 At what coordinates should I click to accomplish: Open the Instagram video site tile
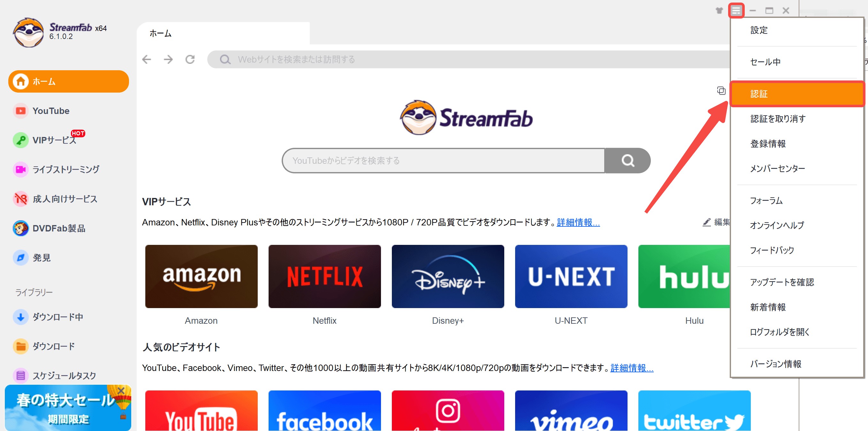tap(448, 411)
